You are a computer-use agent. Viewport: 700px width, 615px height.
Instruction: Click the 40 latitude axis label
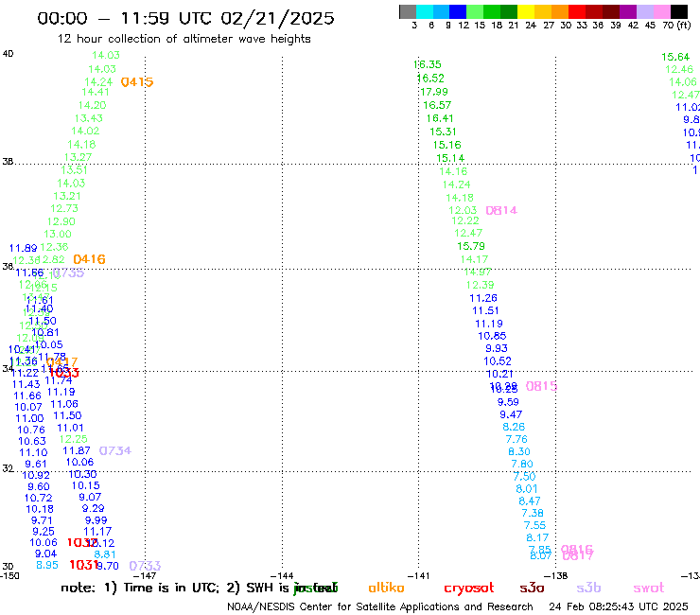[8, 54]
